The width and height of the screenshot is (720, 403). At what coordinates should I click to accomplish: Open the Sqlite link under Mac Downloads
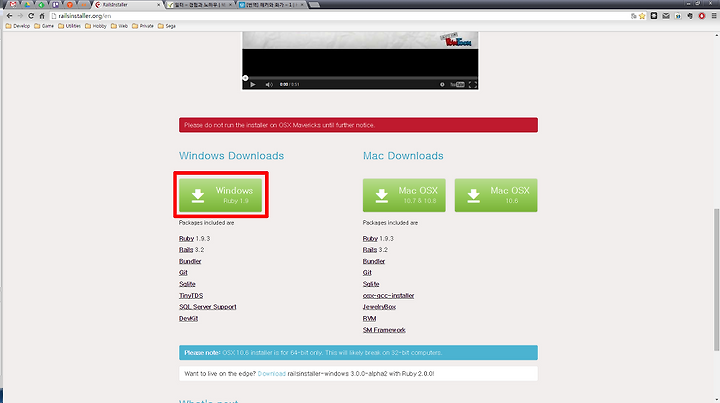coord(371,284)
